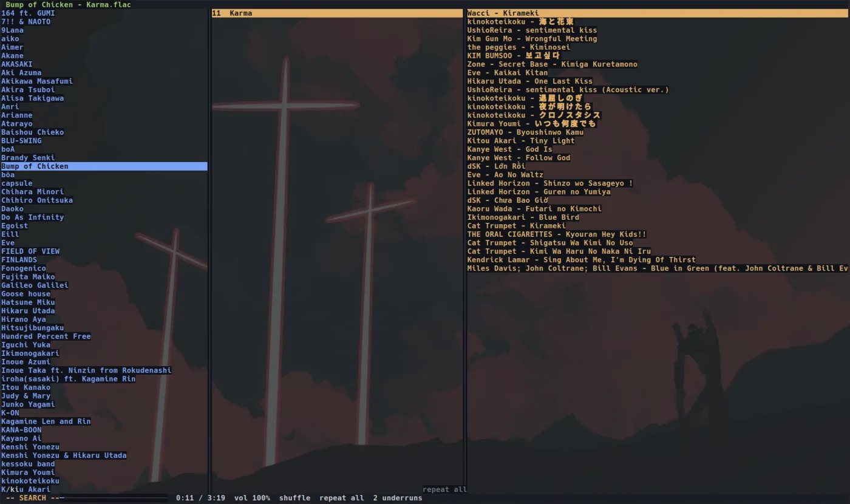Screen dimensions: 850x504
Task: Select Kitou Akari - Tiny Light
Action: pos(521,140)
